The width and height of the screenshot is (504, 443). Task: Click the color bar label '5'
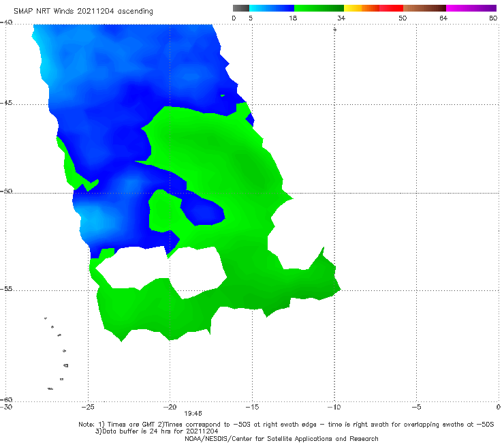click(x=251, y=18)
